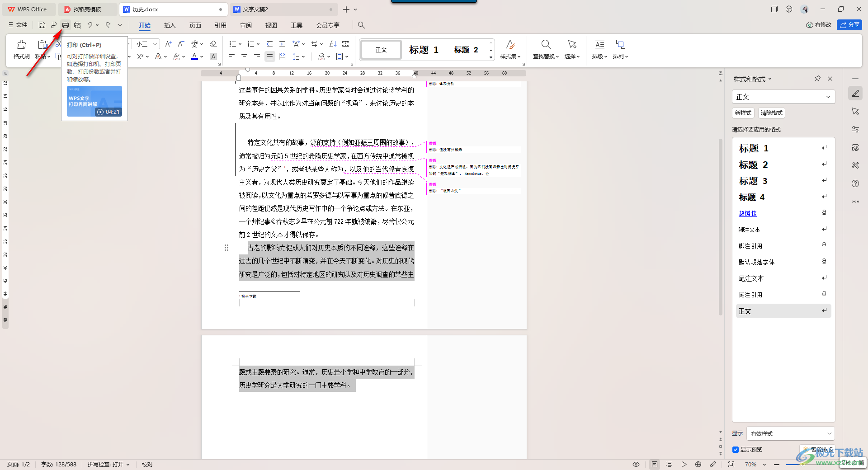The image size is (868, 470).
Task: Open the current style 正文 combo box in panel
Action: 783,97
